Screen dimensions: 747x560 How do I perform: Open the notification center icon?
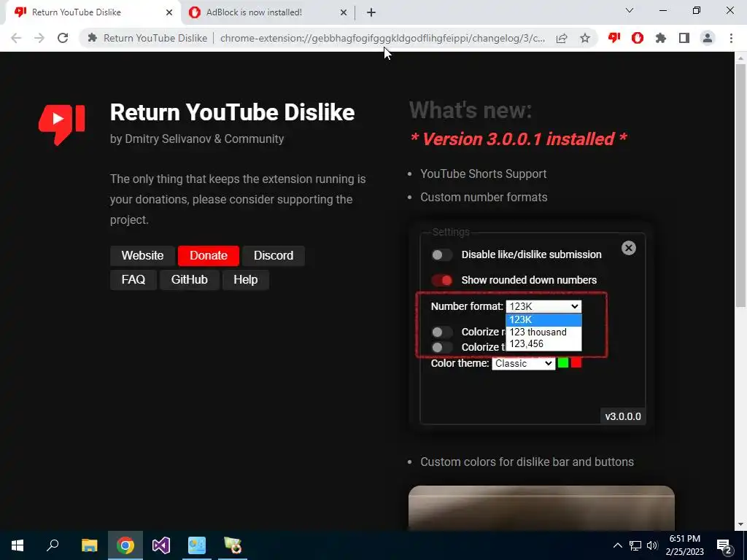coord(724,547)
